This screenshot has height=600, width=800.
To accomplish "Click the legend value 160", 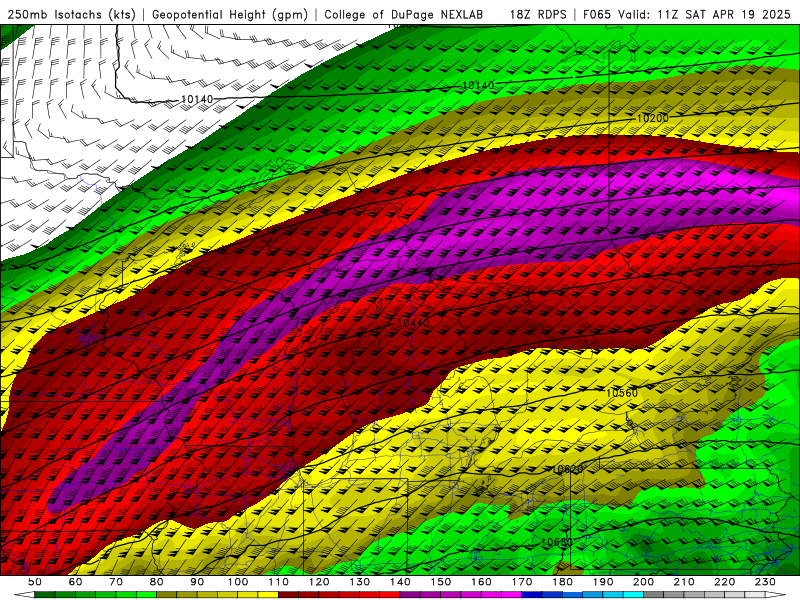I will 481,582.
